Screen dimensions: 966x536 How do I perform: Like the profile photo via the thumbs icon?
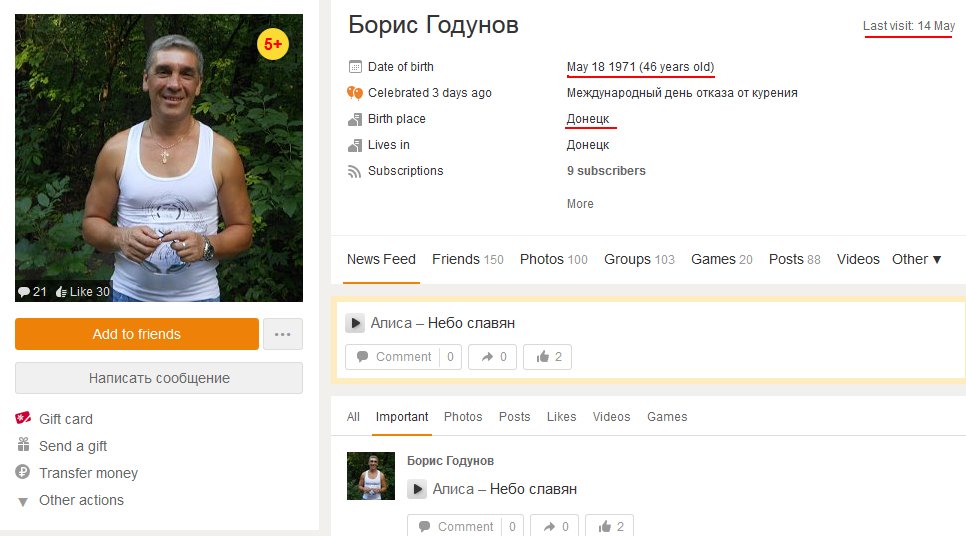[x=61, y=292]
